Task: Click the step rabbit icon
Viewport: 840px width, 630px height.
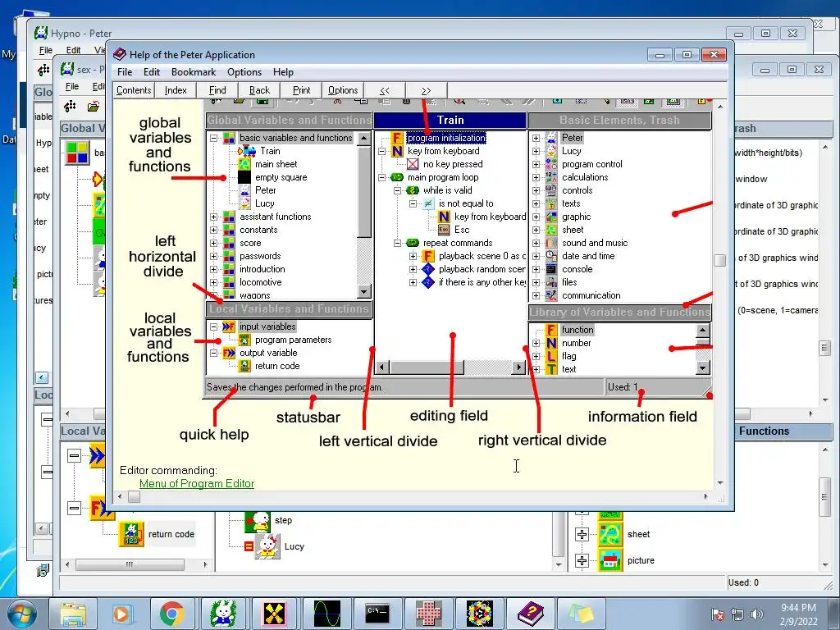Action: pos(258,519)
